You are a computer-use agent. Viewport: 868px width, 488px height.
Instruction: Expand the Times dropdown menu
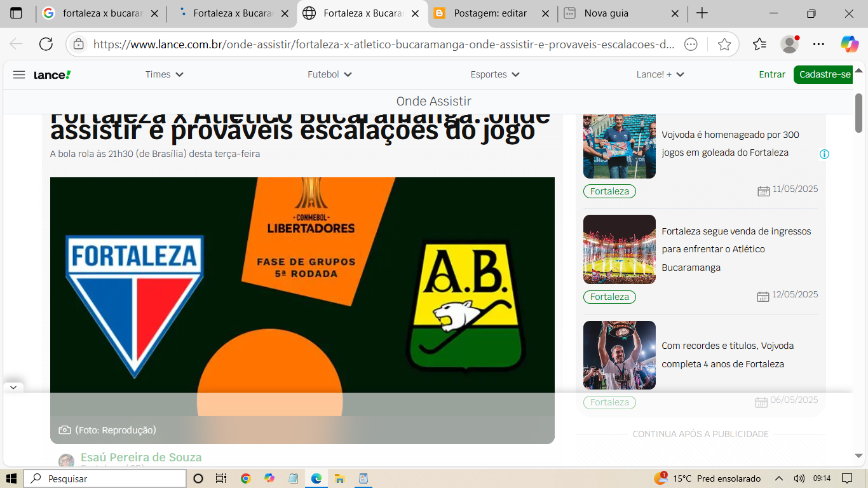[x=165, y=74]
